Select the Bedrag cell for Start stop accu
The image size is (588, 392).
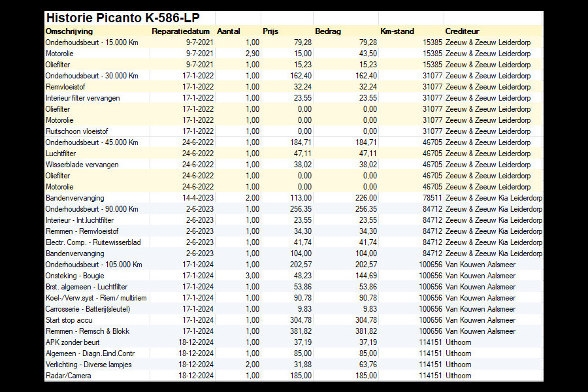click(x=366, y=320)
